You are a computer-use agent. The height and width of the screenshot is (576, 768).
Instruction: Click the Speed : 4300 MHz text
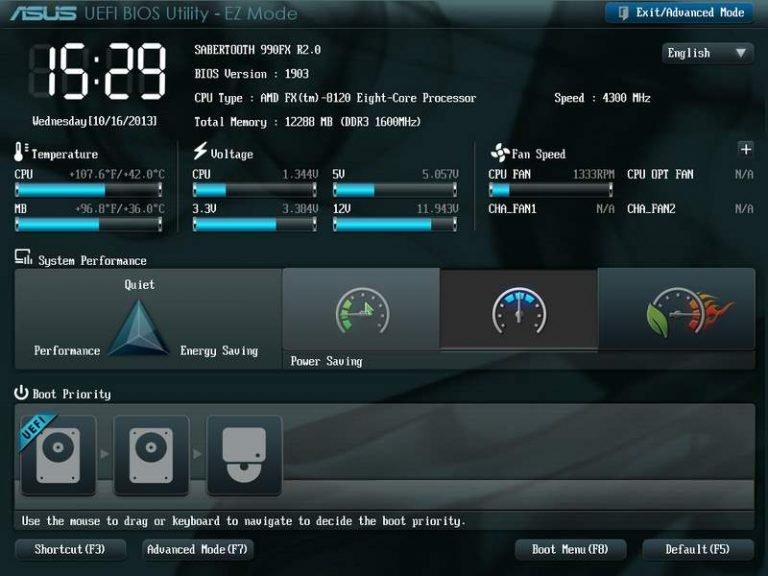[602, 98]
